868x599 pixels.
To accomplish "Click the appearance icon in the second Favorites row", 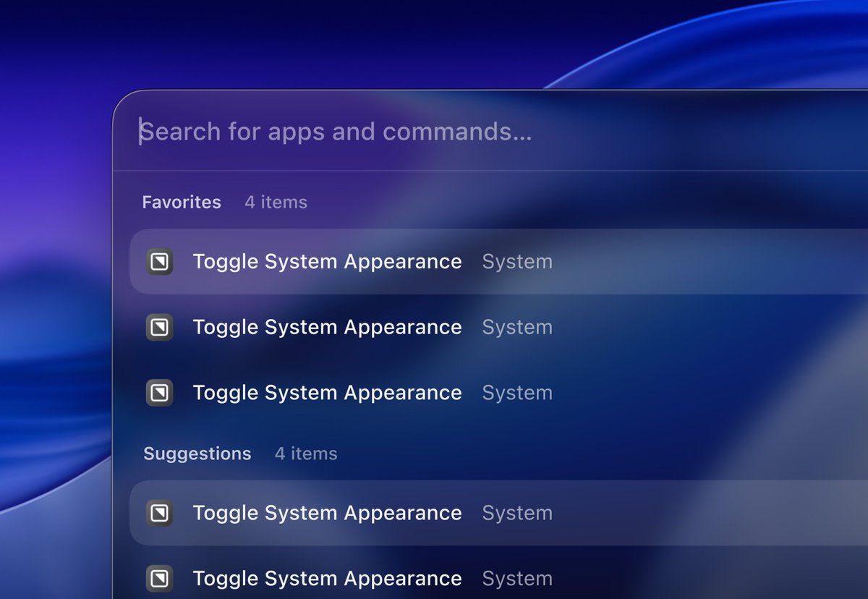I will (159, 328).
